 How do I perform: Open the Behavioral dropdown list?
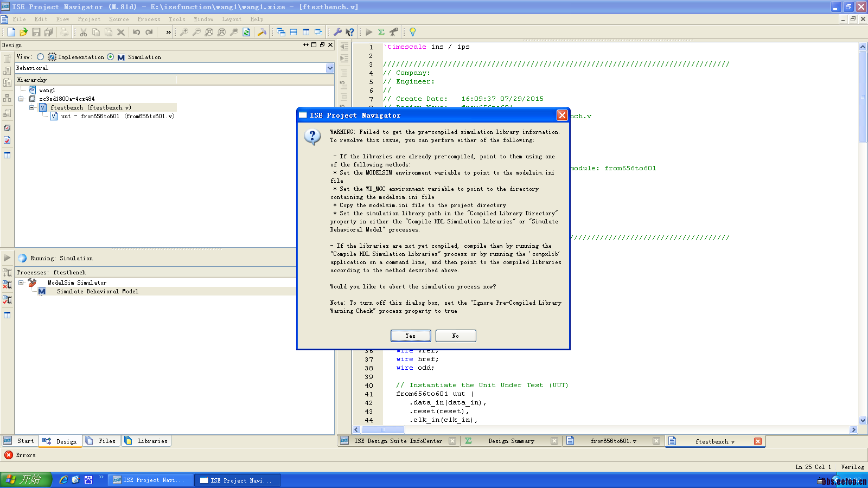click(330, 68)
